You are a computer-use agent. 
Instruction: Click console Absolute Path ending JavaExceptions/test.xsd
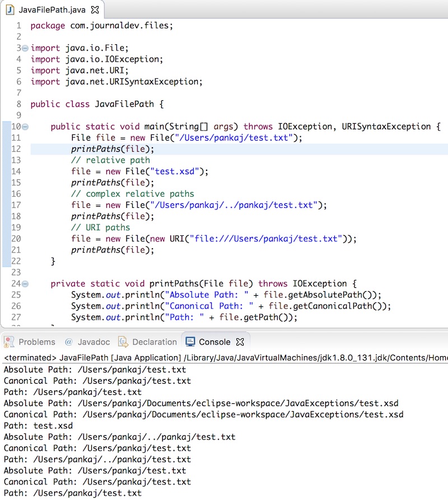(201, 404)
